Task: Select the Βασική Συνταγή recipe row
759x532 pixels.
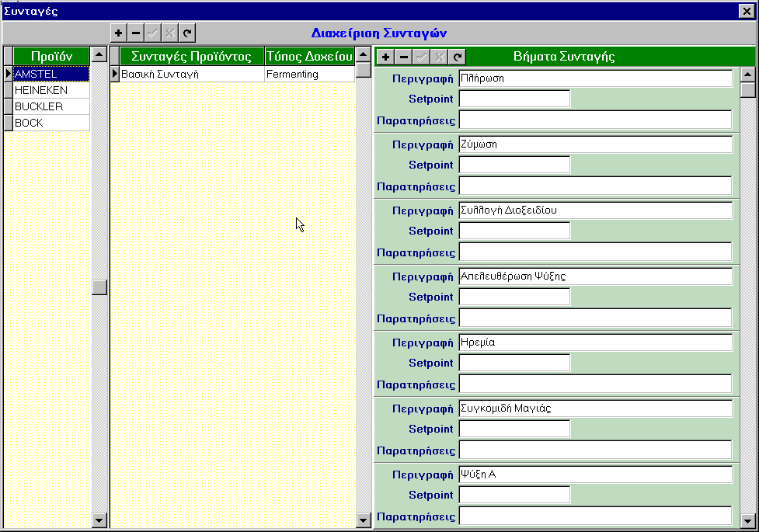Action: point(191,75)
